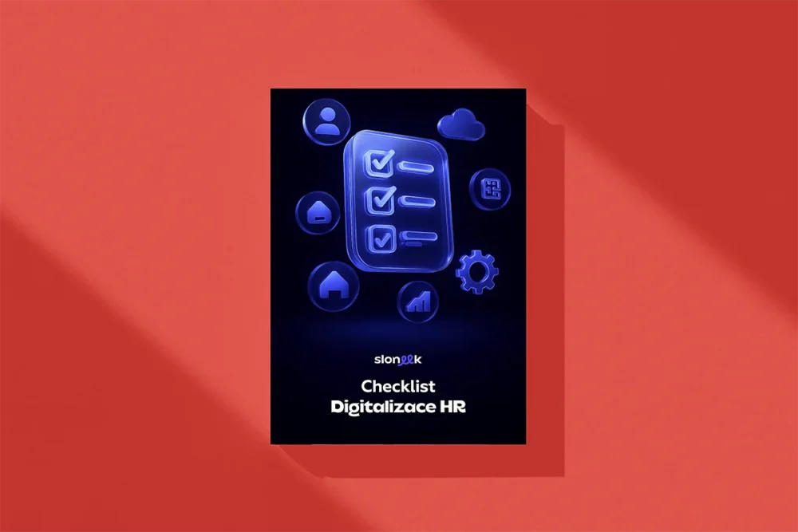
Task: Click the user profile icon bubble
Action: [326, 124]
